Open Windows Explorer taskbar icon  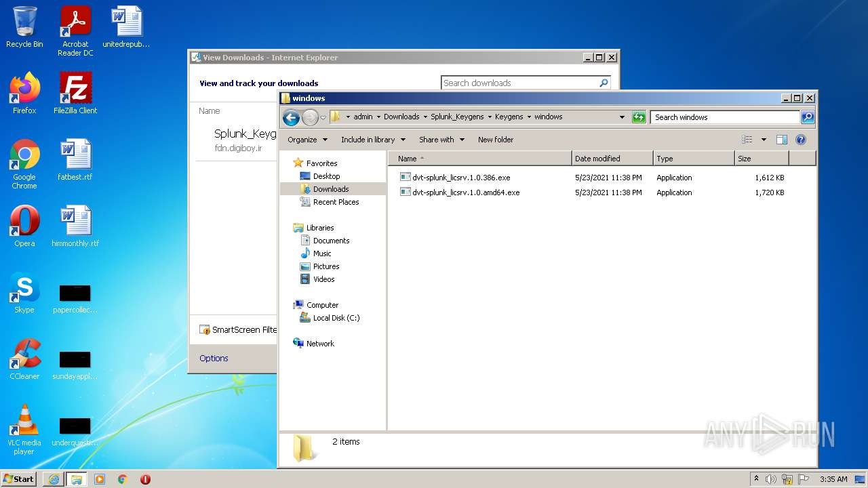click(77, 479)
